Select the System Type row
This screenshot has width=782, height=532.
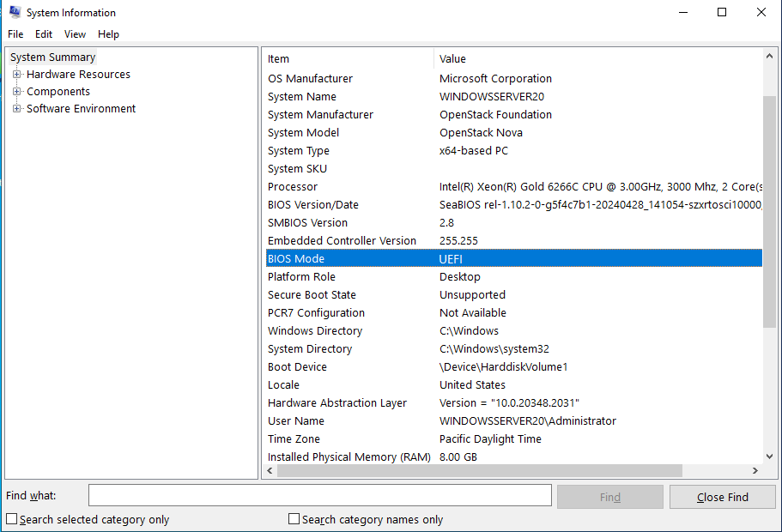513,150
